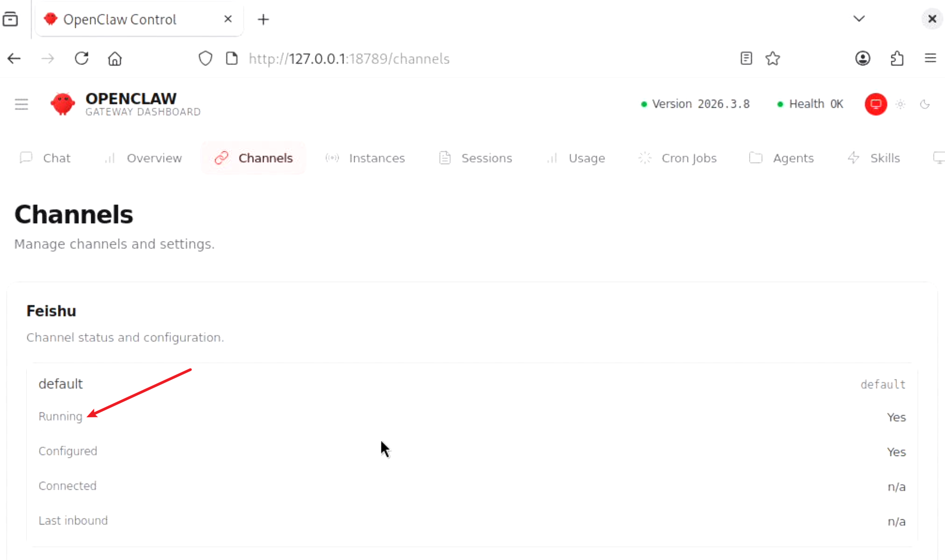The width and height of the screenshot is (945, 560).
Task: Click the red OpenClaw logo
Action: point(63,104)
